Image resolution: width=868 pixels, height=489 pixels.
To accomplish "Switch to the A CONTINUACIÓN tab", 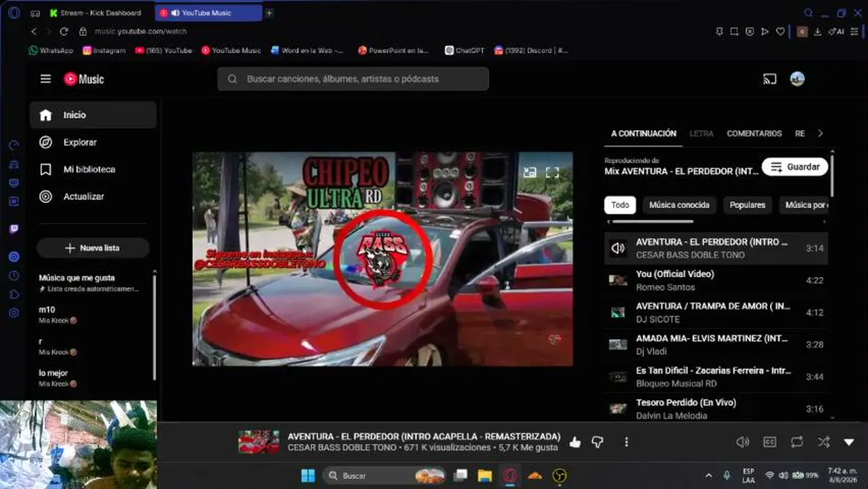I will [643, 134].
